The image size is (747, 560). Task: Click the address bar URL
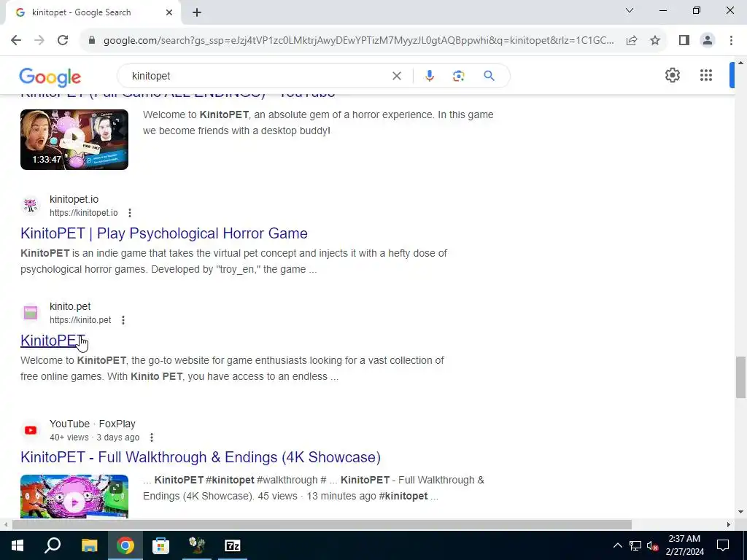pyautogui.click(x=358, y=41)
